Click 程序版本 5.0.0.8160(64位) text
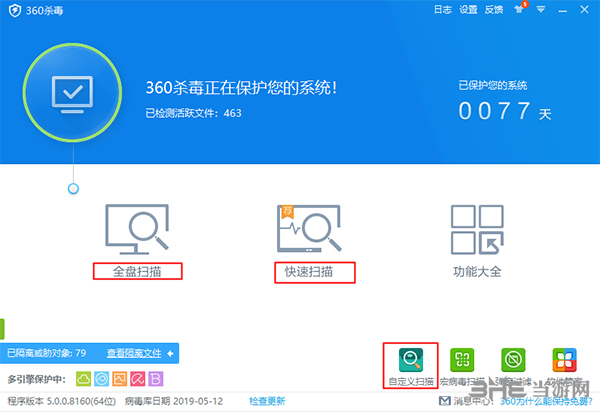 (x=62, y=401)
